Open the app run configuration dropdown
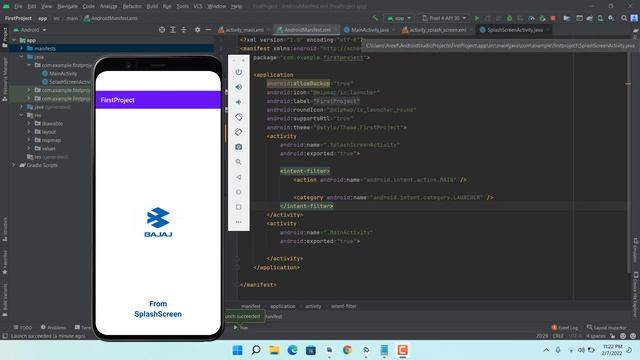The width and height of the screenshot is (640, 360). (399, 18)
